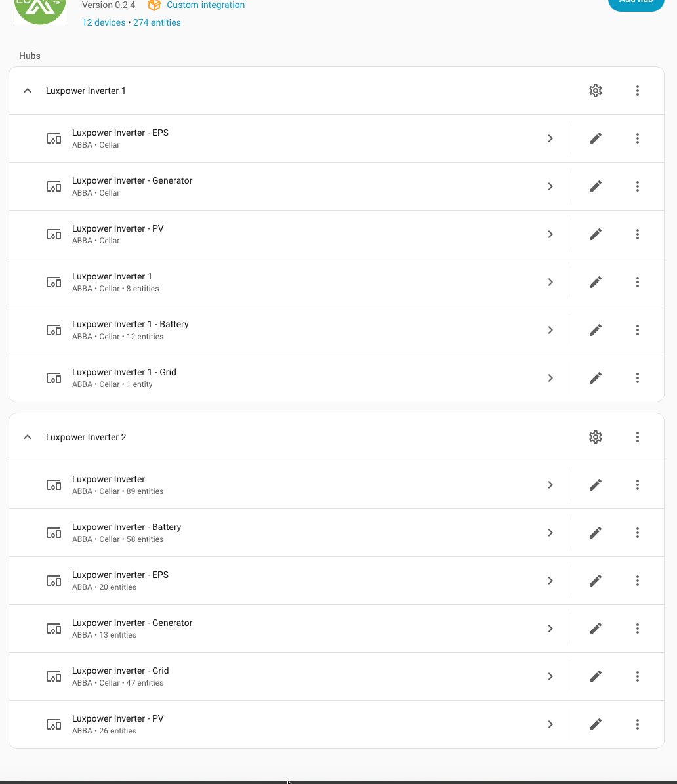677x784 pixels.
Task: Open three-dot menu for Luxpower Inverter 1 hub
Action: tap(638, 91)
